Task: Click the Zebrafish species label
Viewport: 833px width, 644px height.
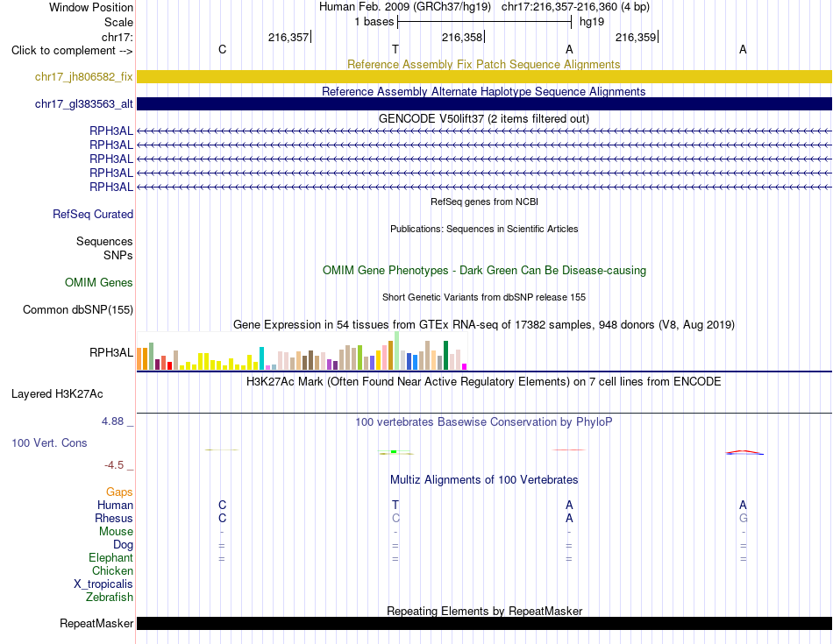Action: point(109,598)
